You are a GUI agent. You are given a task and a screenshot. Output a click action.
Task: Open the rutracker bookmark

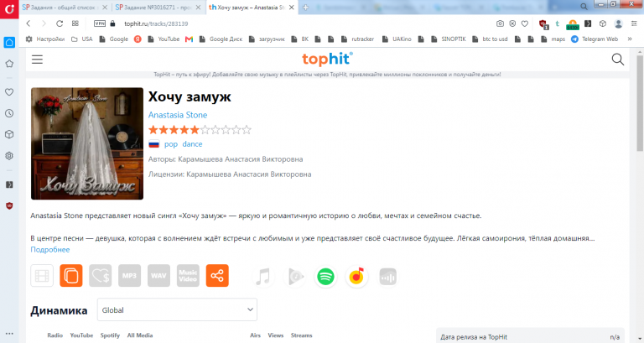(358, 39)
